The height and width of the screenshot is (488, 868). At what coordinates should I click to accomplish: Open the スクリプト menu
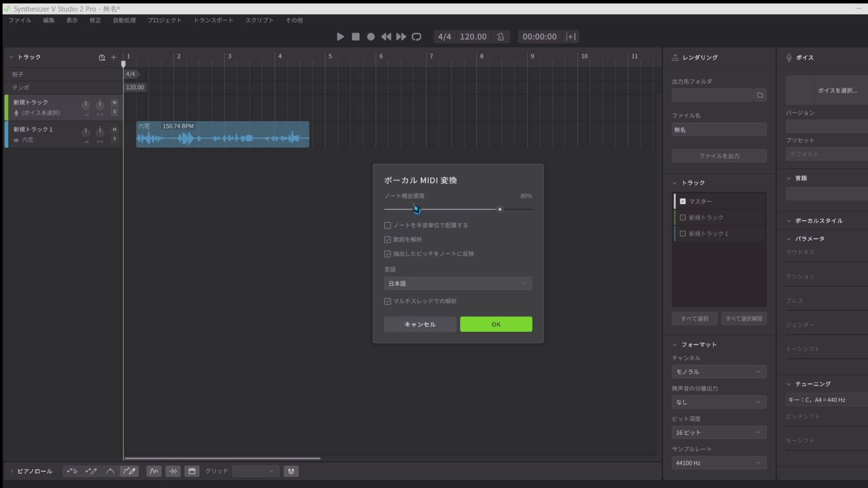tap(259, 20)
